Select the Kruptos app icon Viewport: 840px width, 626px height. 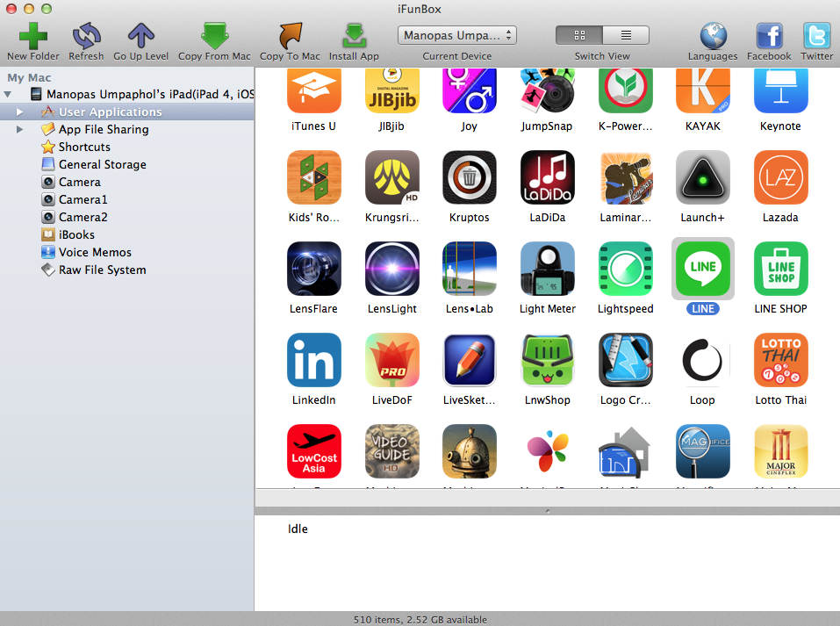[470, 177]
